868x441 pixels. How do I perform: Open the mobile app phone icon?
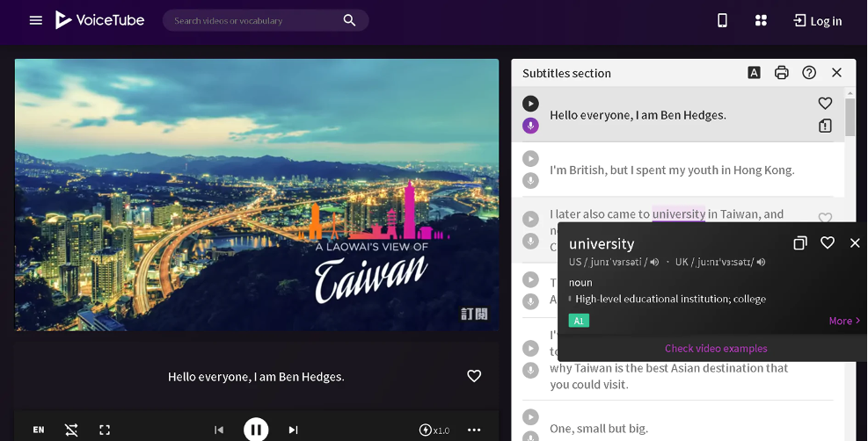tap(722, 20)
